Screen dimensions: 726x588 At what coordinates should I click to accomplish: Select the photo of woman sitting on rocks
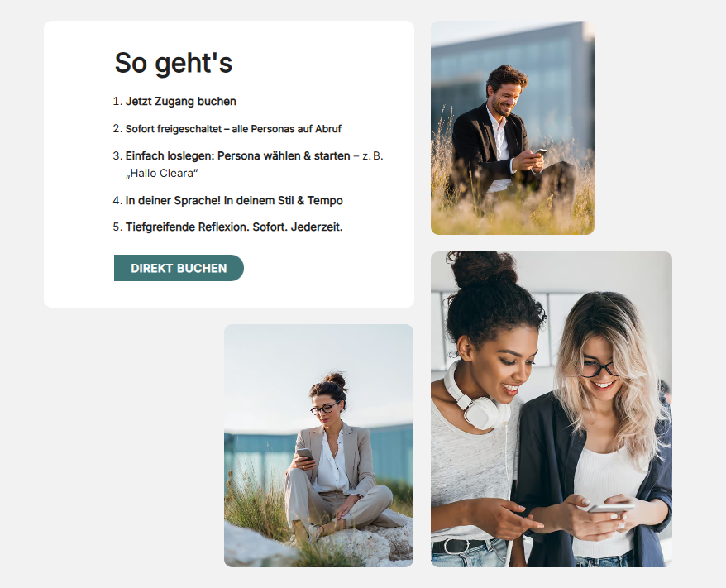point(318,446)
